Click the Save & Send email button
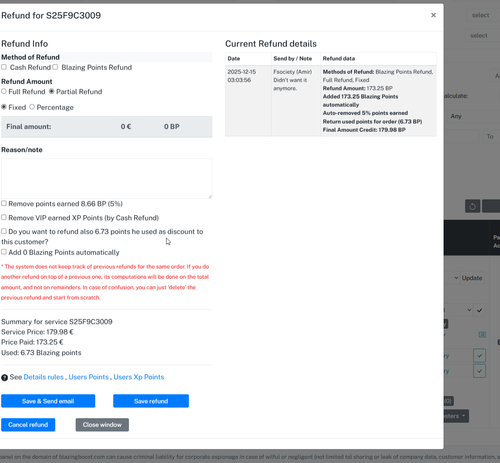This screenshot has height=463, width=500. 48,401
